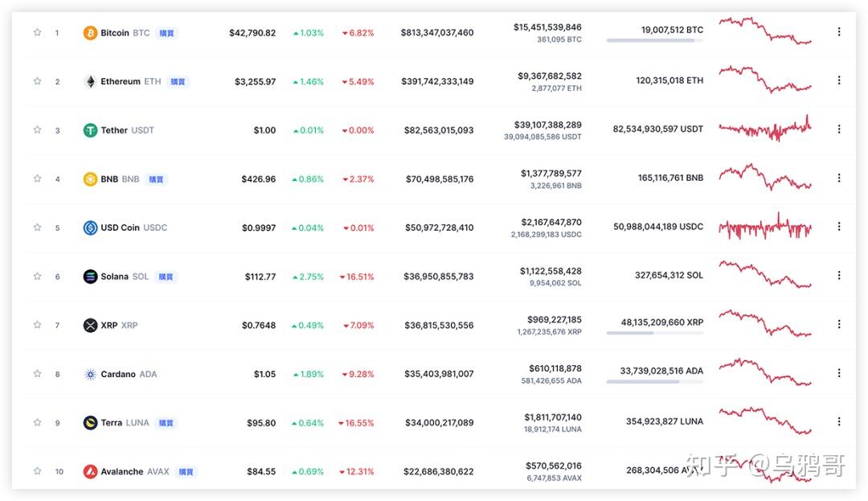This screenshot has height=501, width=868.
Task: Click the Solana logo icon
Action: [x=90, y=277]
